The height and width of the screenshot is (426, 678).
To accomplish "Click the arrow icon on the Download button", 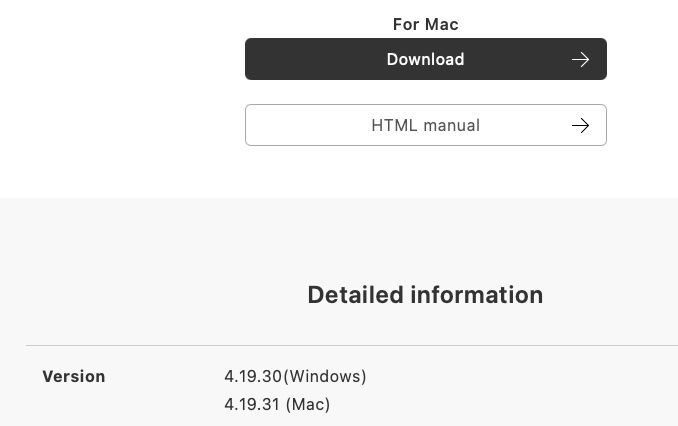I will coord(580,60).
